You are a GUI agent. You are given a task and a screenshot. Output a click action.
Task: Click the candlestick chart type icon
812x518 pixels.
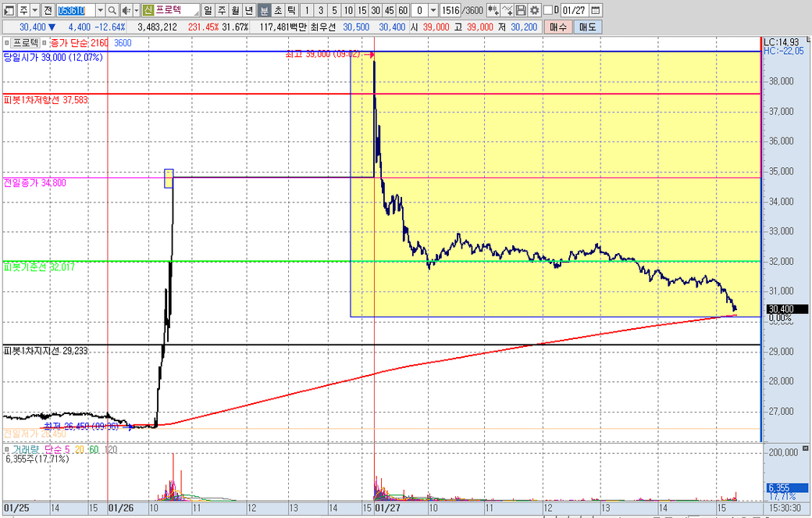point(493,10)
